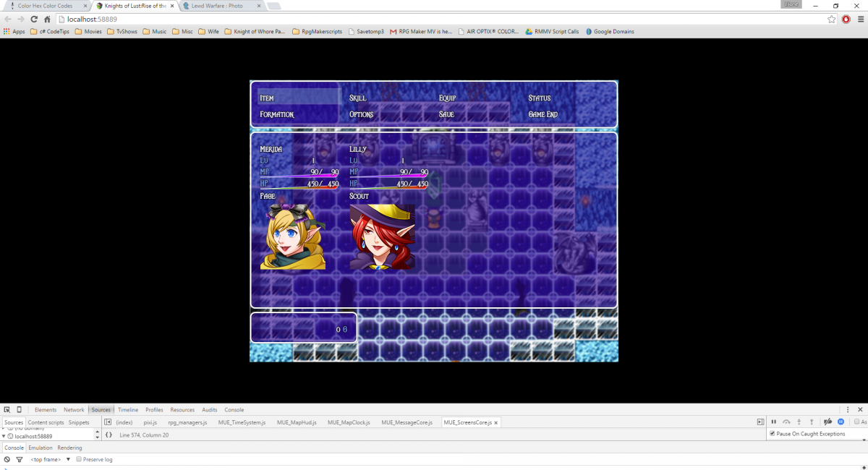Click the pause script execution icon
The image size is (868, 470).
point(773,422)
